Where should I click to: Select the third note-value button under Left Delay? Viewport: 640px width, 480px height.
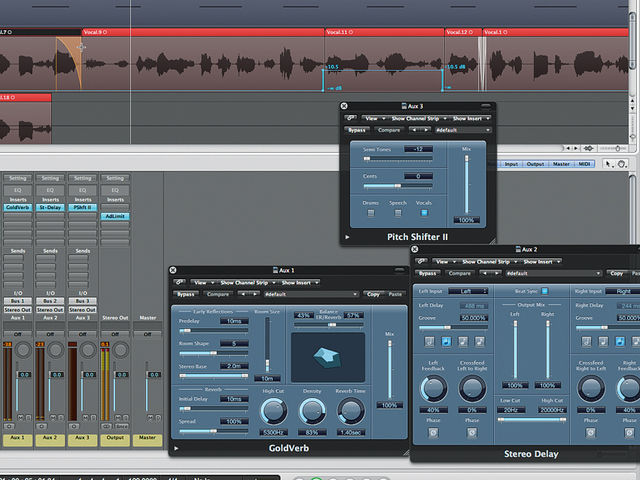coord(463,342)
